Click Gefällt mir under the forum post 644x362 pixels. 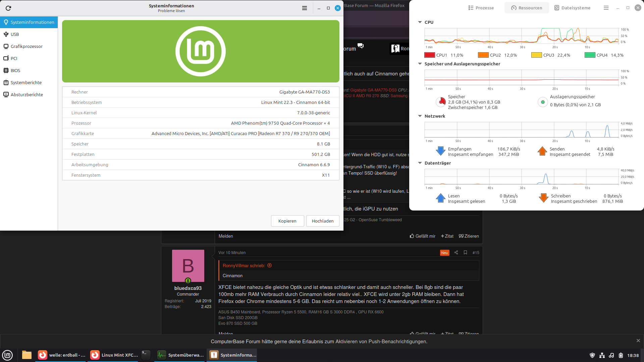click(423, 236)
